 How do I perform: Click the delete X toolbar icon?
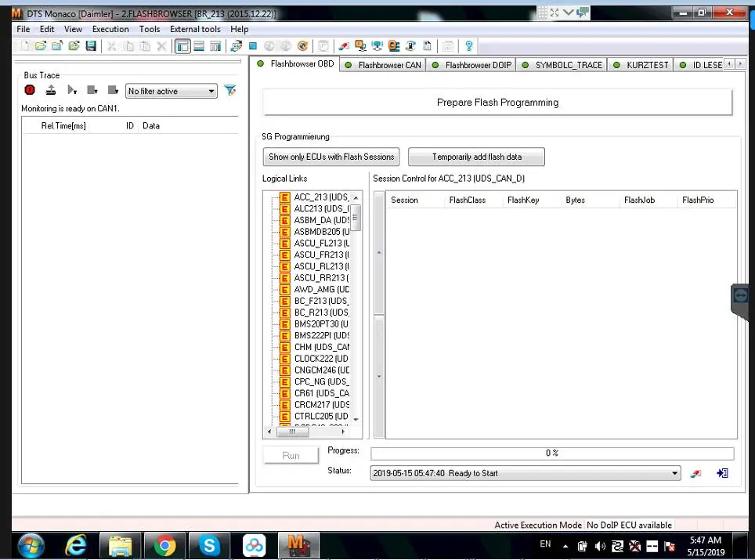click(162, 46)
